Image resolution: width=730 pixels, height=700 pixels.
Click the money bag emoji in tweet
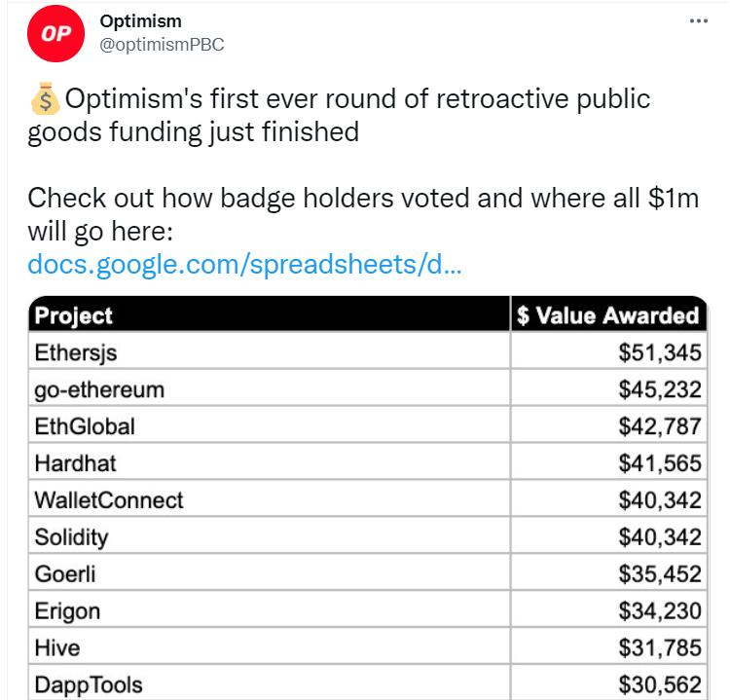pyautogui.click(x=44, y=99)
